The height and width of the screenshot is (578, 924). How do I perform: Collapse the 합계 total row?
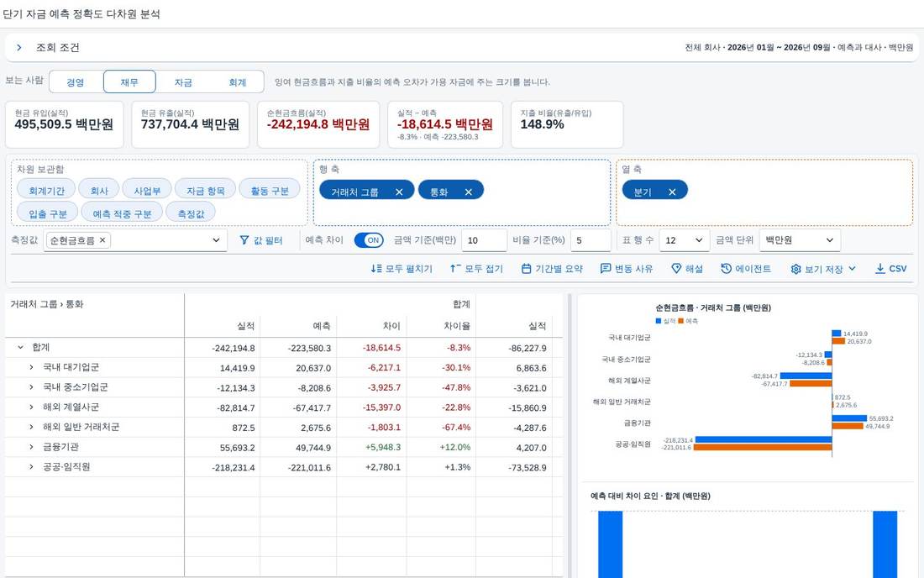click(21, 347)
